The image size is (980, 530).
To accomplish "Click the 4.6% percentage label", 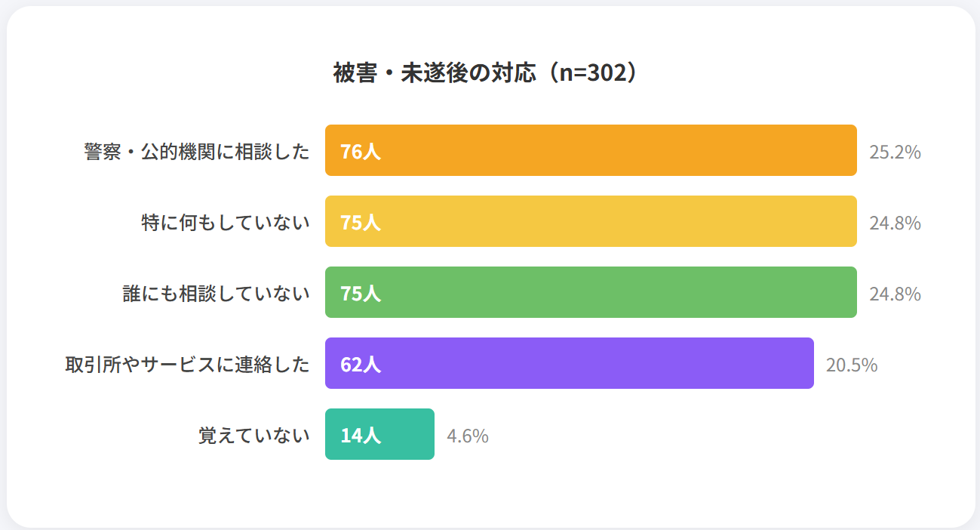I will (x=468, y=436).
